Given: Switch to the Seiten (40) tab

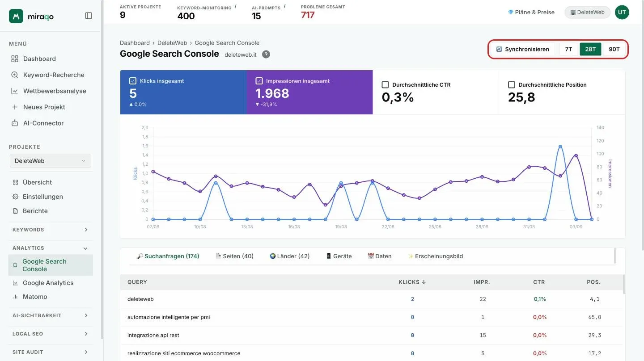Looking at the screenshot, I should pos(234,256).
